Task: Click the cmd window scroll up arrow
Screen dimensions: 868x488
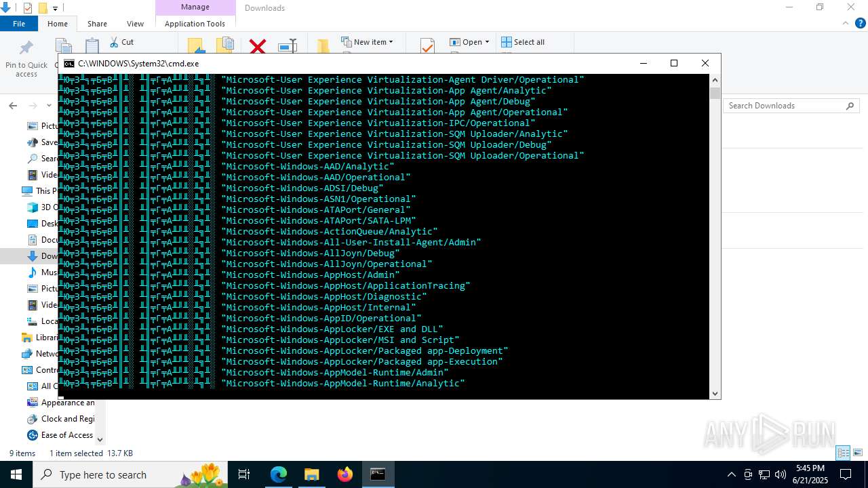Action: (x=715, y=80)
